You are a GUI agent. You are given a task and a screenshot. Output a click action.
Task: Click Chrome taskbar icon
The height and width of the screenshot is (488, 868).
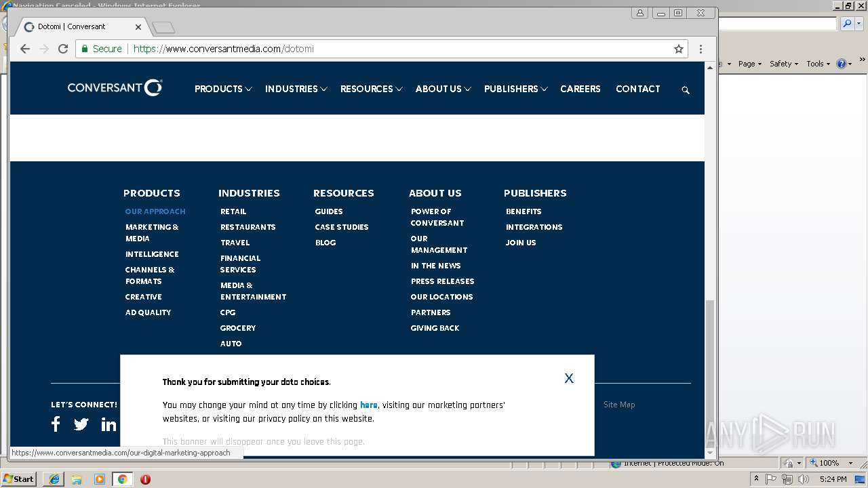coord(123,479)
